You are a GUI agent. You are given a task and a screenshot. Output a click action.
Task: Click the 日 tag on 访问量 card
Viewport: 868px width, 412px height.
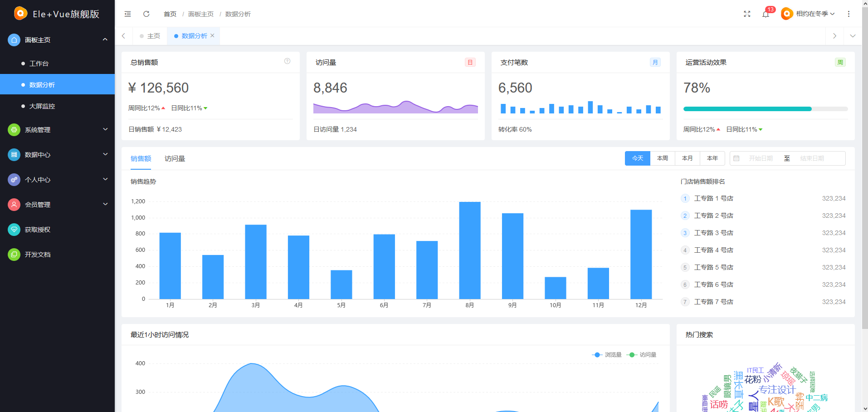[x=470, y=62]
